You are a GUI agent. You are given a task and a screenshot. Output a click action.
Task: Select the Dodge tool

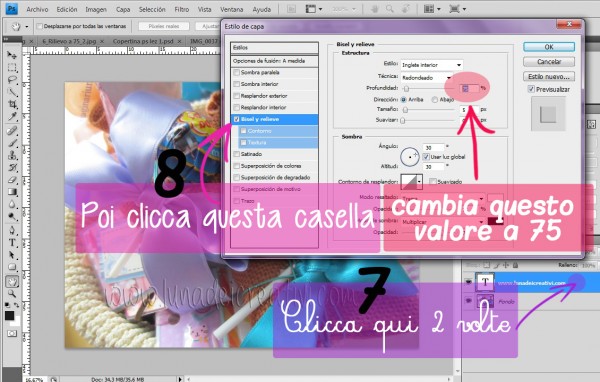12,217
